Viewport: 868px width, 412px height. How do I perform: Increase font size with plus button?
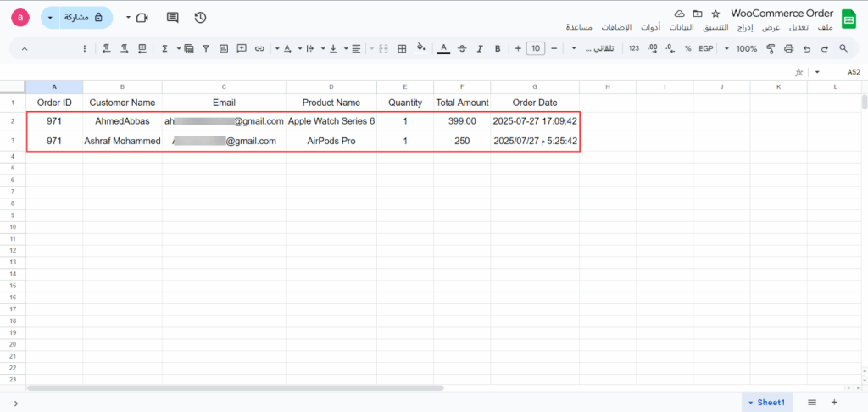(518, 48)
